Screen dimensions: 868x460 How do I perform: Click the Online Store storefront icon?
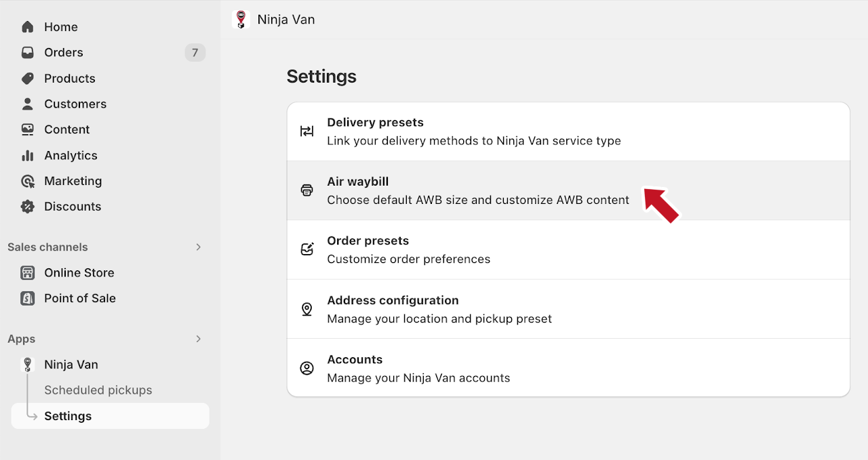tap(28, 273)
